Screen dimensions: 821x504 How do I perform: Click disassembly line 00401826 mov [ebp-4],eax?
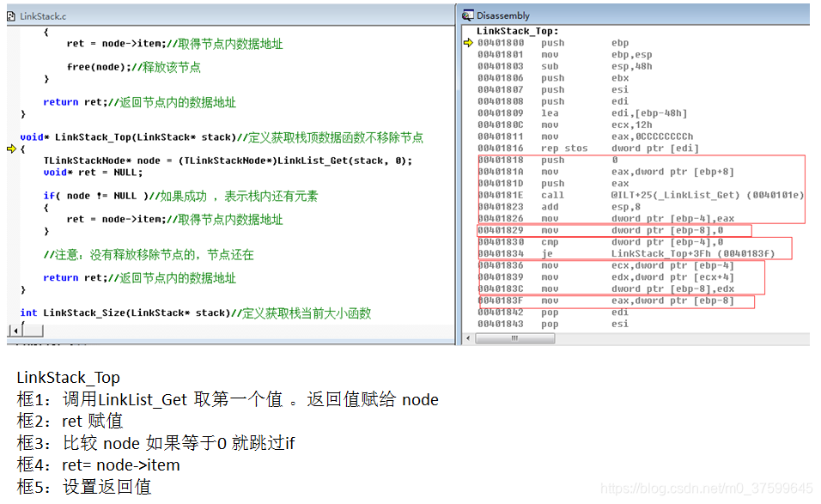[605, 218]
